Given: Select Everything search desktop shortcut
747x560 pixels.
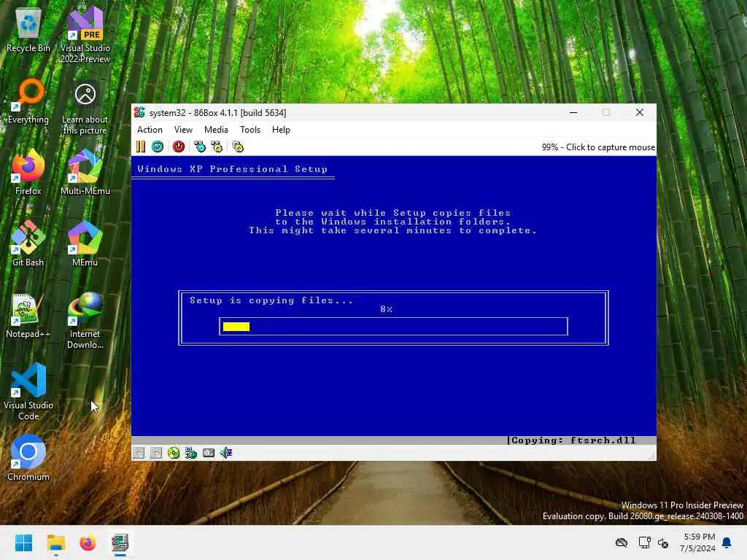Looking at the screenshot, I should [28, 102].
